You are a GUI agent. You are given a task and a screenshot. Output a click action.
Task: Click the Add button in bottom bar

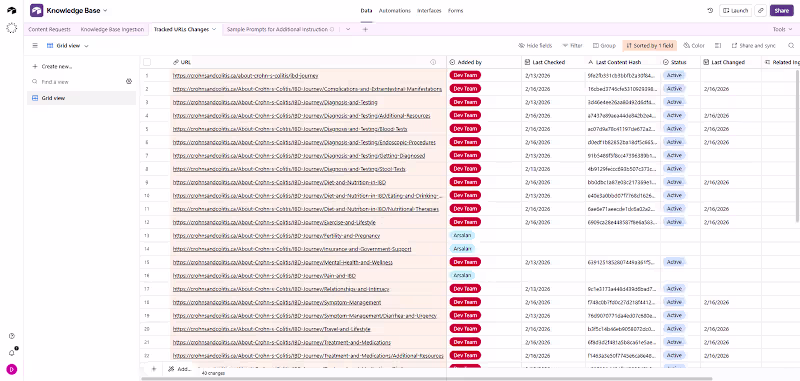(x=180, y=369)
